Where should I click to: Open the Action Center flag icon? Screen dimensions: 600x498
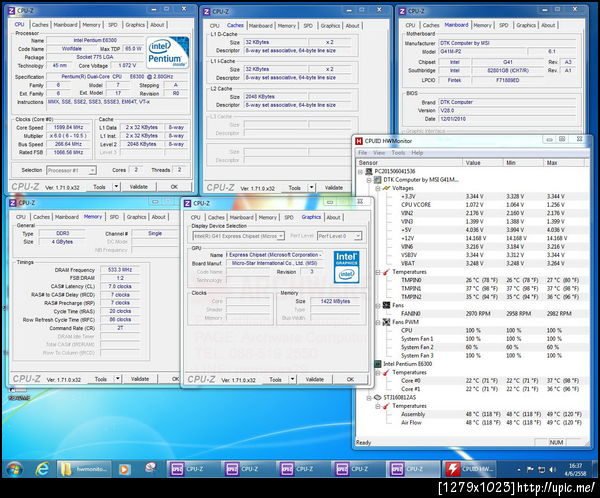(530, 469)
